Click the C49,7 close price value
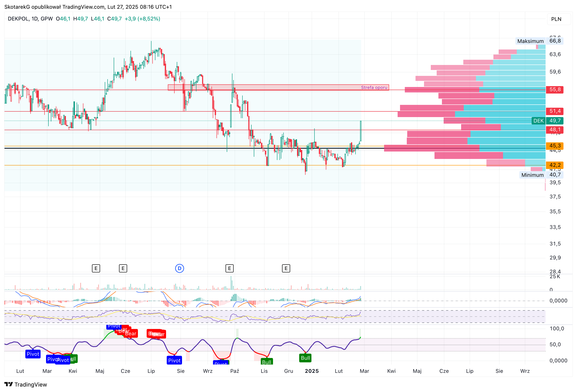The image size is (577, 392). tap(114, 19)
